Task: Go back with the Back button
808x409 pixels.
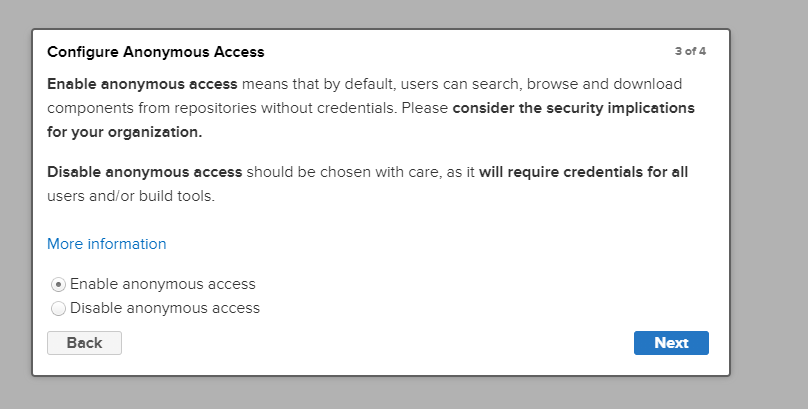Action: click(84, 343)
